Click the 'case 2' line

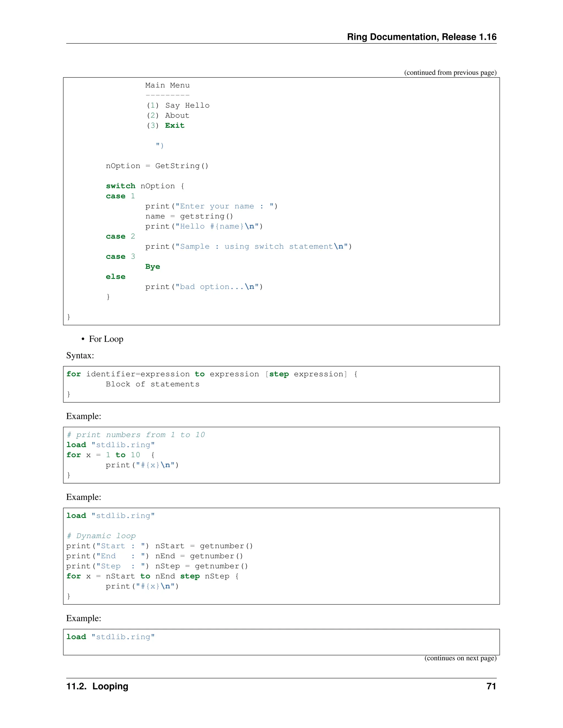pos(120,236)
